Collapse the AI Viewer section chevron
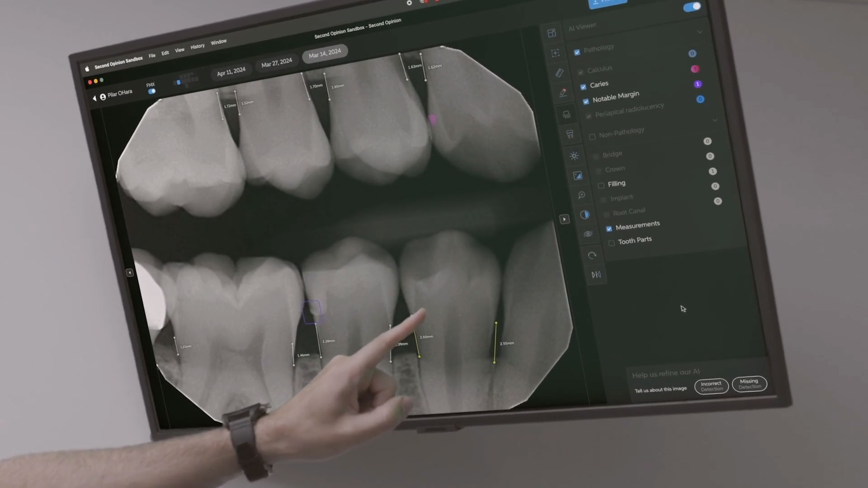This screenshot has height=488, width=868. 700,32
